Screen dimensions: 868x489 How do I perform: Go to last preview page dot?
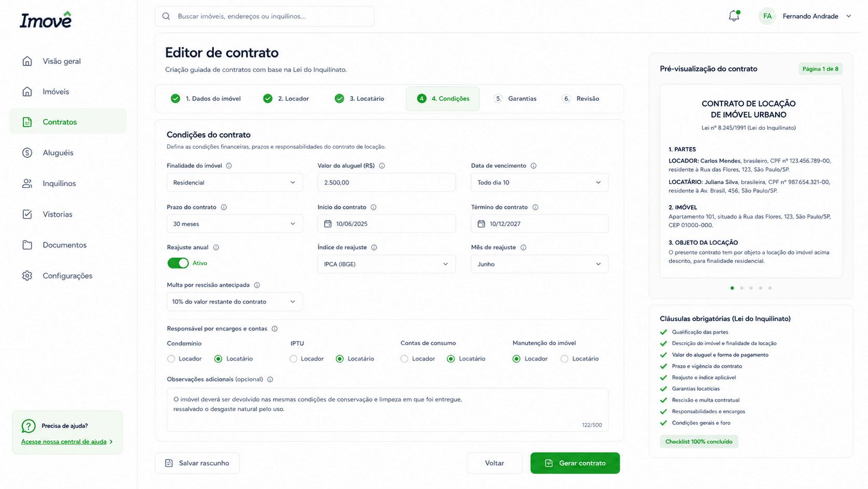click(770, 288)
